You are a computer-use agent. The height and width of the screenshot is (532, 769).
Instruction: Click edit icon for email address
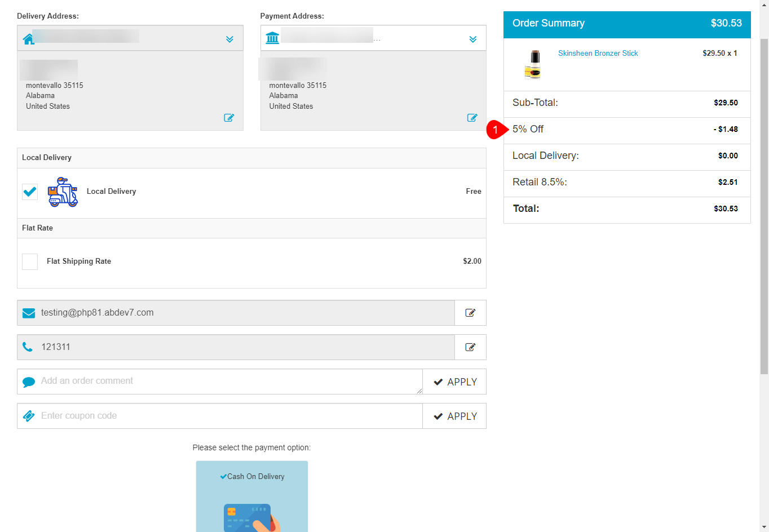point(470,313)
